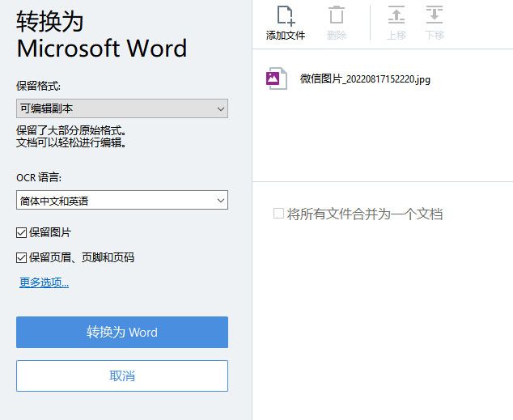Select the purple image file icon in list
Image resolution: width=513 pixels, height=420 pixels.
pos(277,78)
